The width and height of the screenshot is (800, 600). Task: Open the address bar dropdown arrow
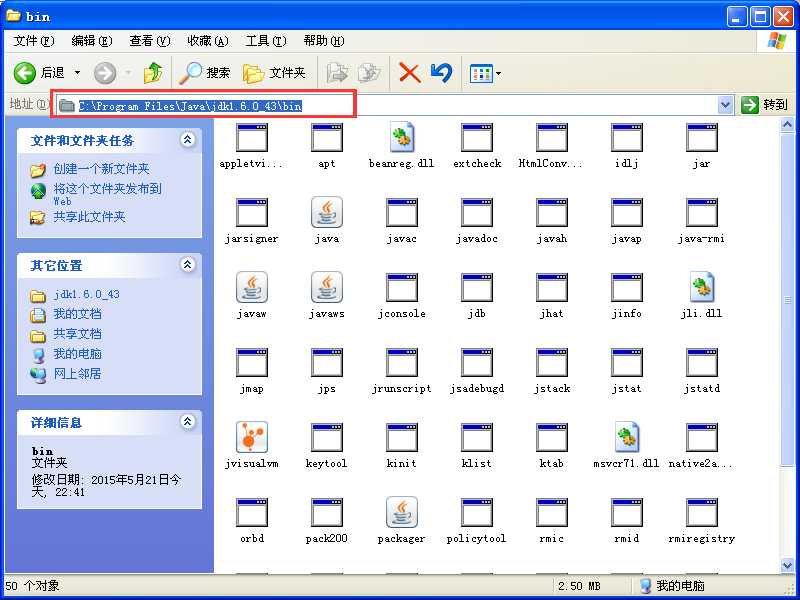tap(725, 105)
